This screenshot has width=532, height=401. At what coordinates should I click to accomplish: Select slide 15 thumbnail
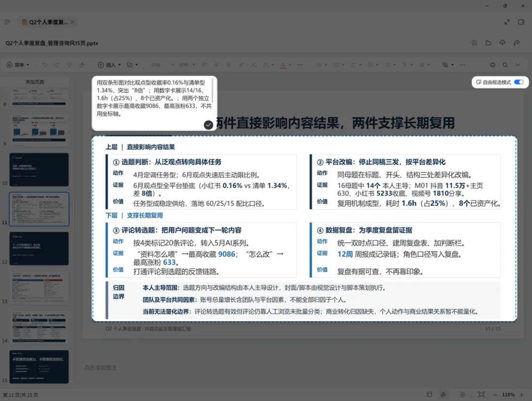39,367
